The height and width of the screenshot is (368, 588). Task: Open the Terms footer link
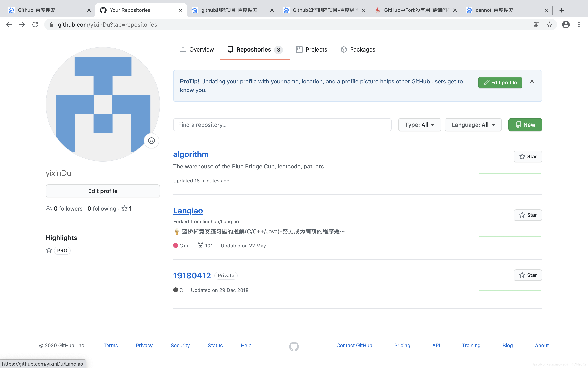110,345
